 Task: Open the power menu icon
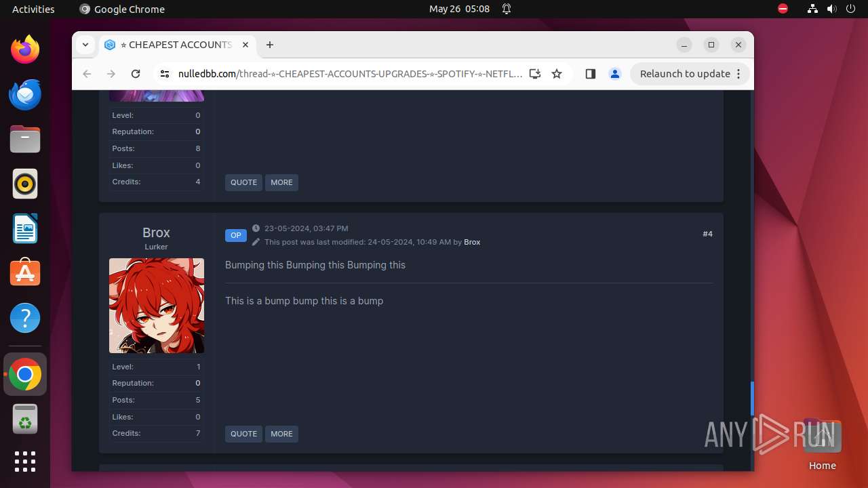point(850,9)
